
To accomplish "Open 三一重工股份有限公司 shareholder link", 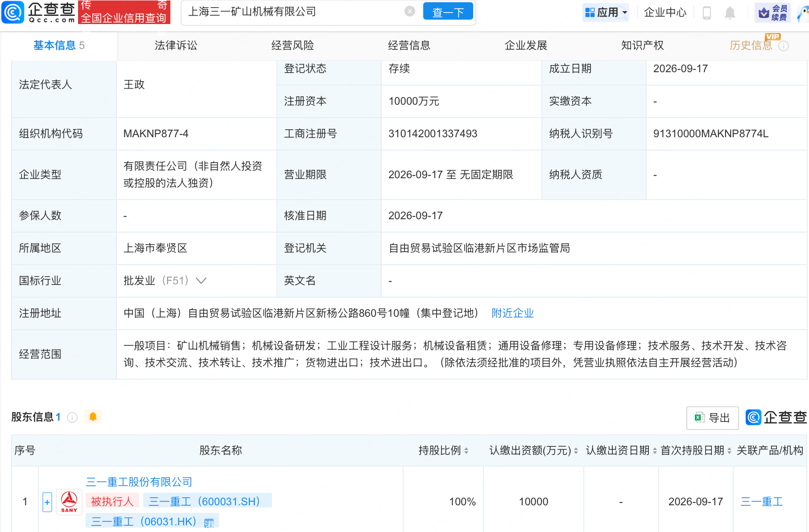I will click(x=139, y=482).
